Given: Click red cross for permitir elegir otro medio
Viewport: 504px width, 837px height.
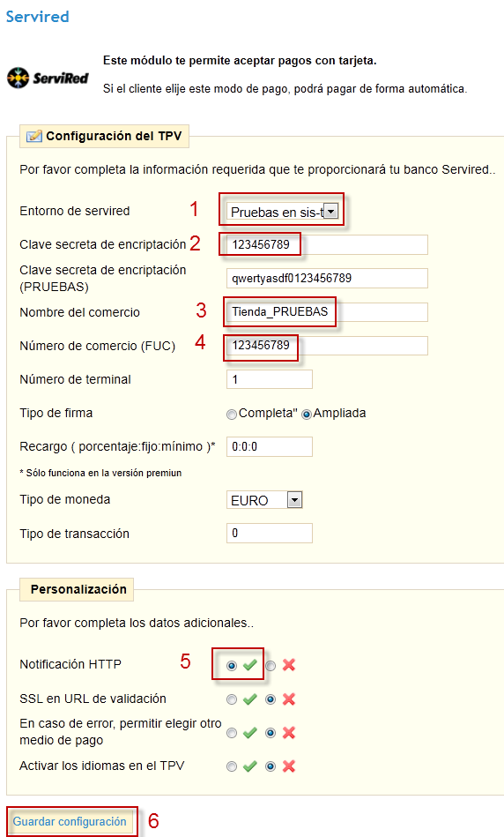Looking at the screenshot, I should pos(288,733).
